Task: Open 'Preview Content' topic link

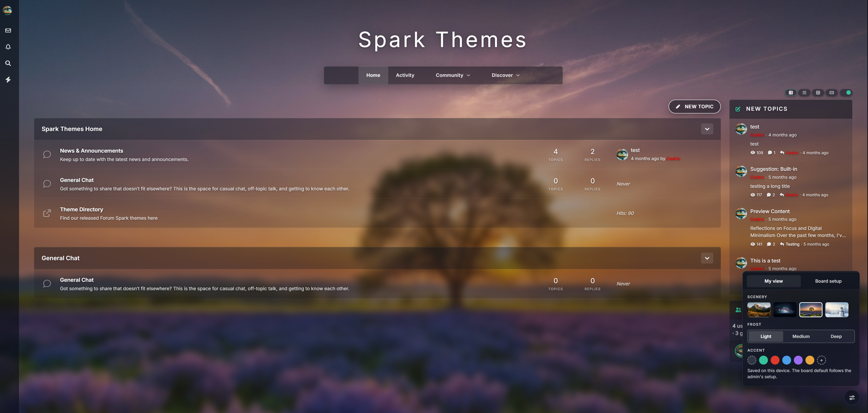Action: pos(770,211)
